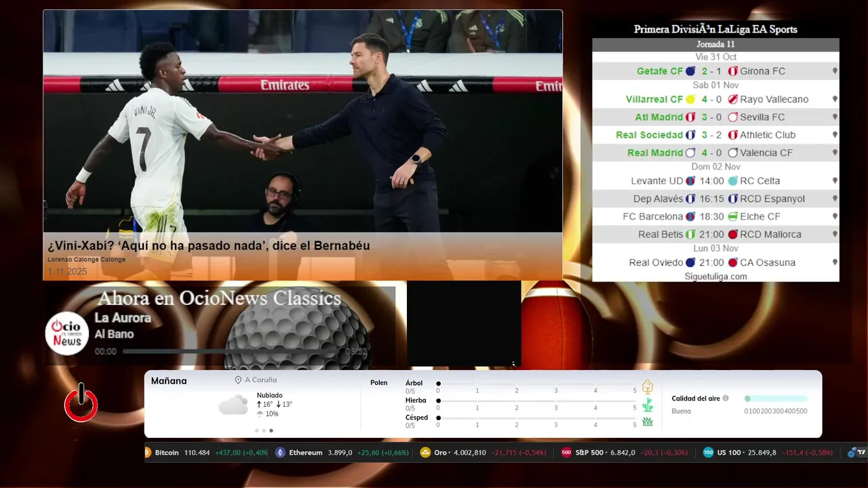Click the air quality index bar
The height and width of the screenshot is (488, 868).
[776, 399]
